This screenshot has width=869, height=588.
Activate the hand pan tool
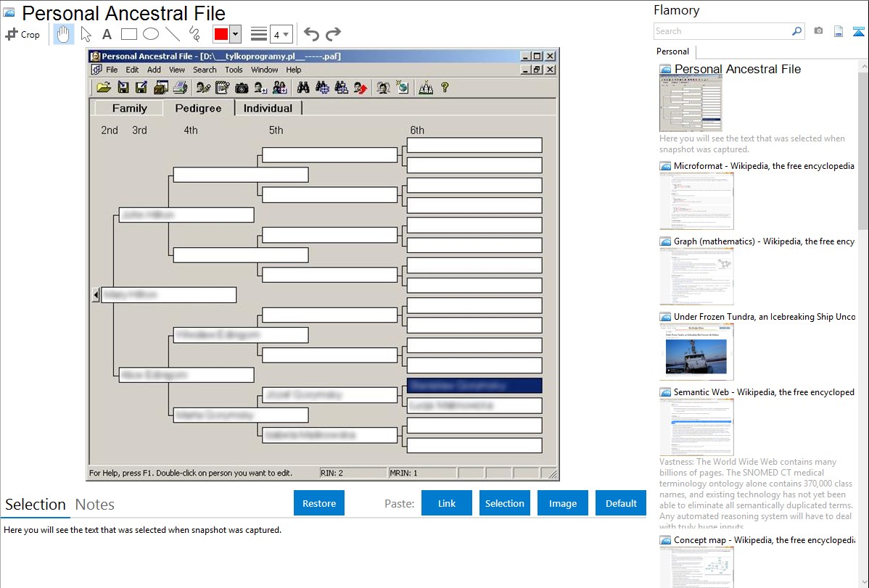pos(63,34)
